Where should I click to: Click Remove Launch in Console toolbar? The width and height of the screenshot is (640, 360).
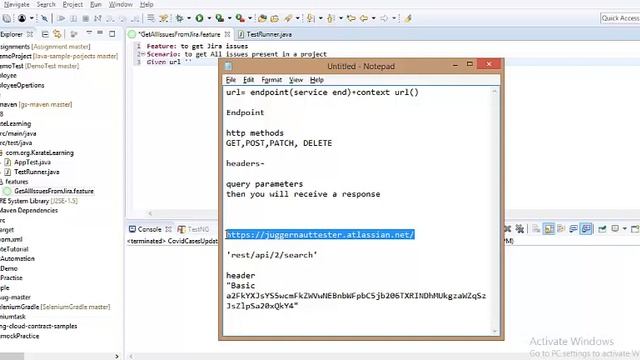(x=507, y=229)
